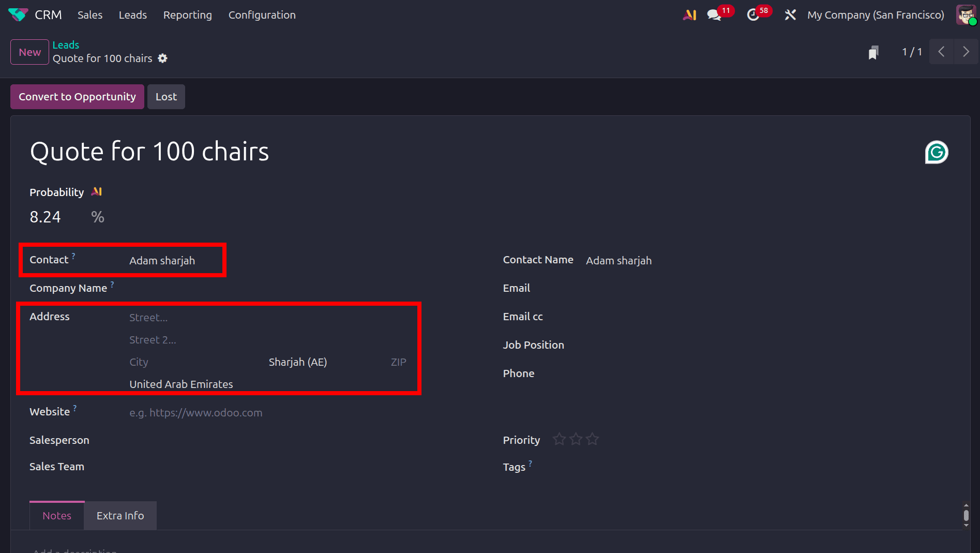Click the Phone field

(x=764, y=373)
